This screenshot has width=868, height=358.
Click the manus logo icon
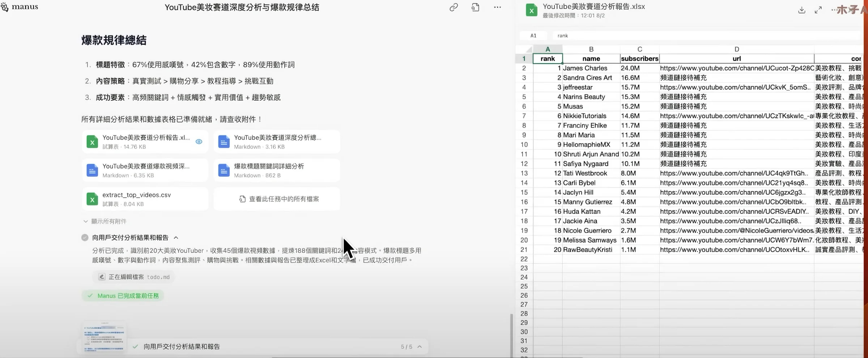point(5,7)
